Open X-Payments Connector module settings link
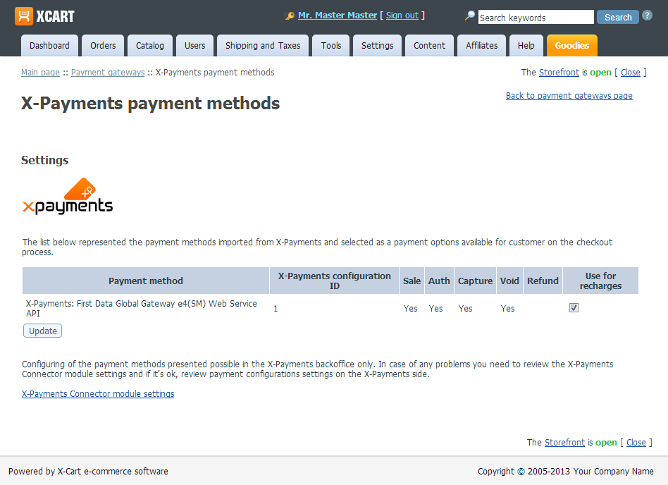Viewport: 668px width, 485px height. (x=98, y=394)
